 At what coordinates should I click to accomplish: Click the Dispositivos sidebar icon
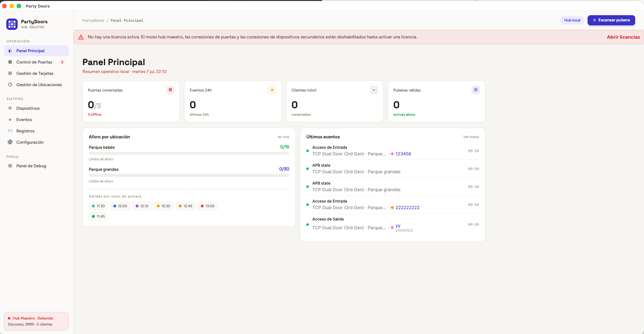[10, 108]
